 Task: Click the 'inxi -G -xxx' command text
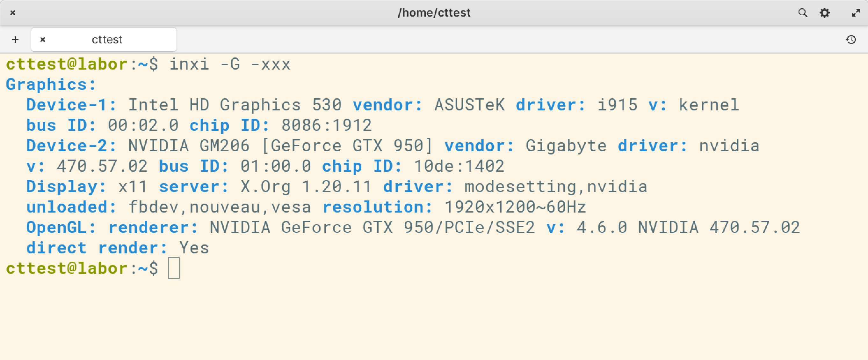229,64
